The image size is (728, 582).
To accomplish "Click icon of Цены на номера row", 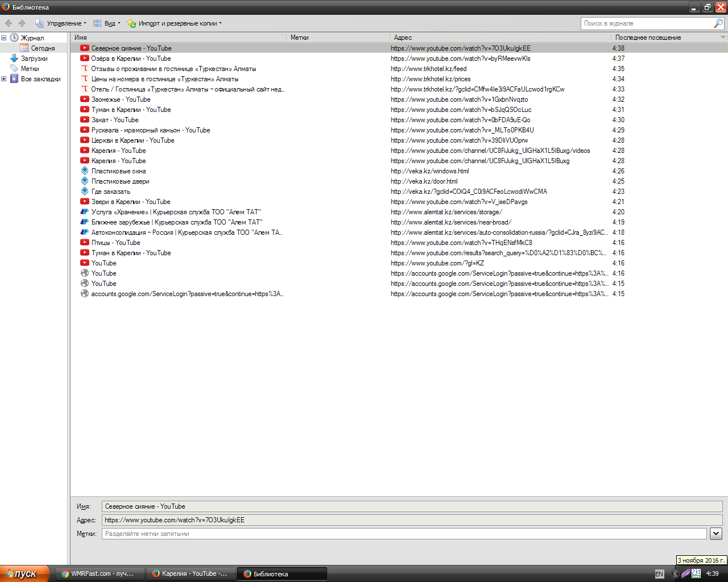I will 85,79.
